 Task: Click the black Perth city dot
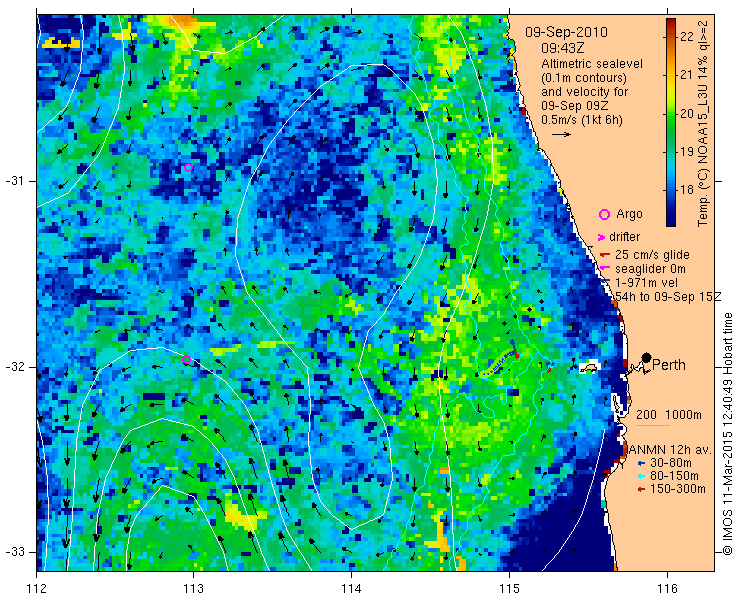point(647,357)
